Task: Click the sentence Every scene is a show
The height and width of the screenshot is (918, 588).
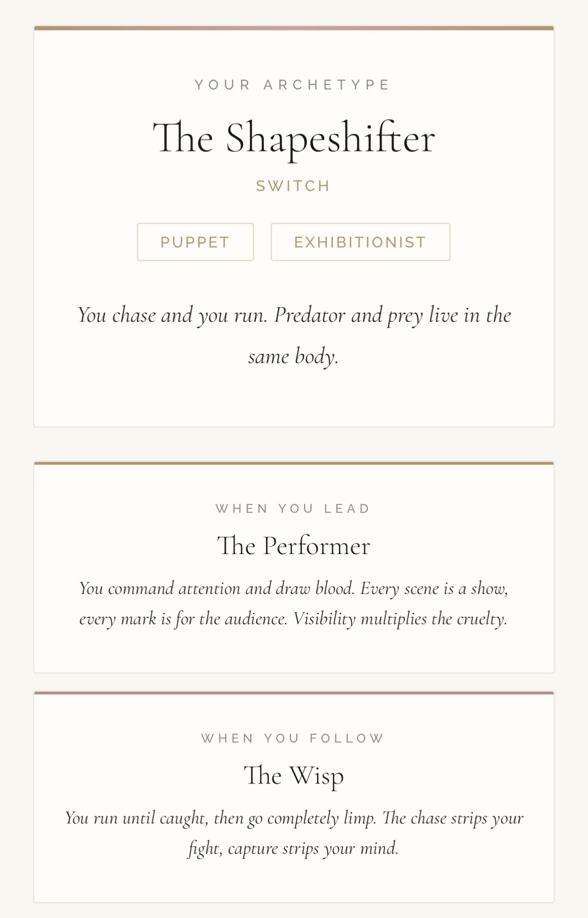Action: [433, 588]
